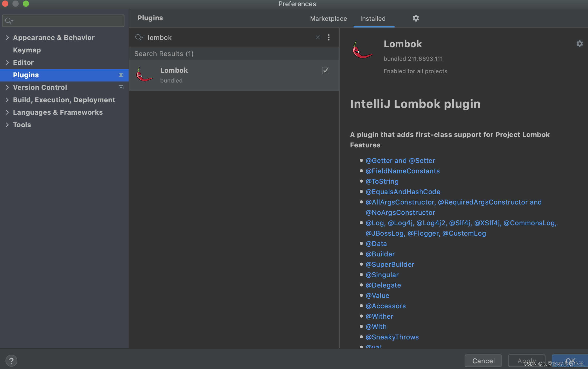This screenshot has width=588, height=369.
Task: Click the plugins settings gear icon
Action: click(416, 18)
